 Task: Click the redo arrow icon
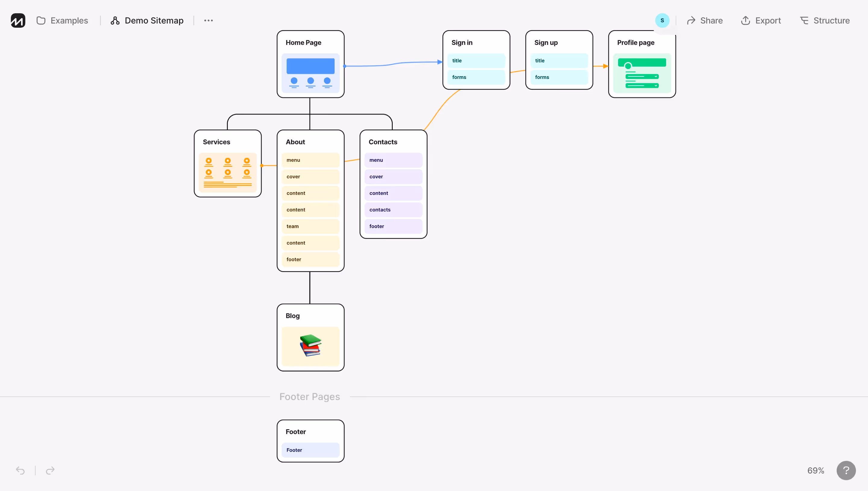(50, 471)
